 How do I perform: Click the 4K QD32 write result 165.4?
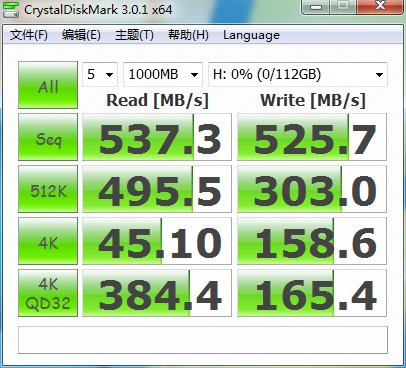312,293
